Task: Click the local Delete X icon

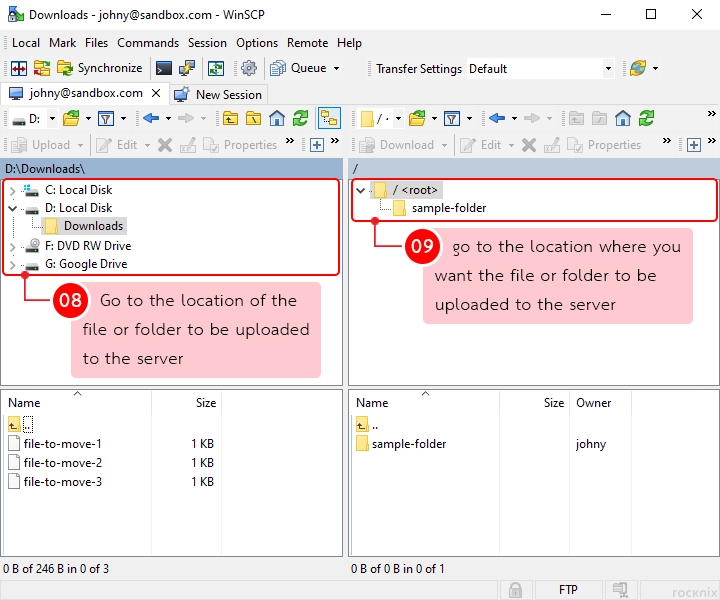Action: pos(164,145)
